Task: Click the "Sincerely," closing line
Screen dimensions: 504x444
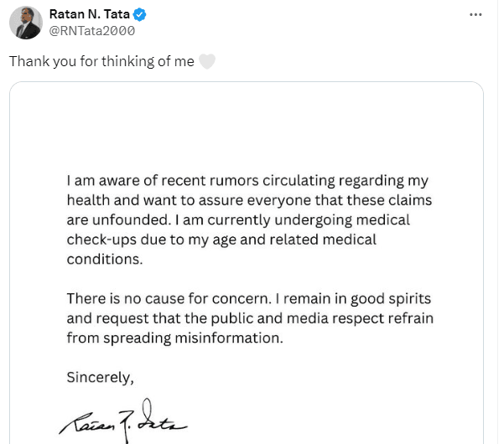Action: (100, 377)
